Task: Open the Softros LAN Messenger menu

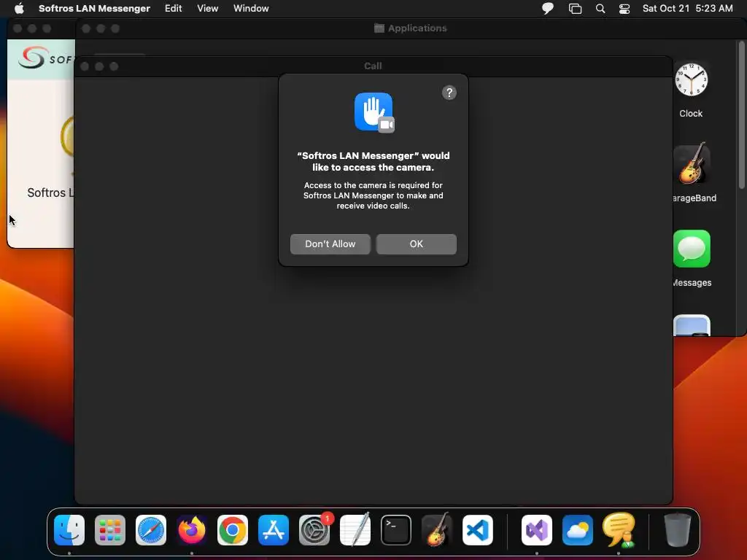Action: (94, 8)
